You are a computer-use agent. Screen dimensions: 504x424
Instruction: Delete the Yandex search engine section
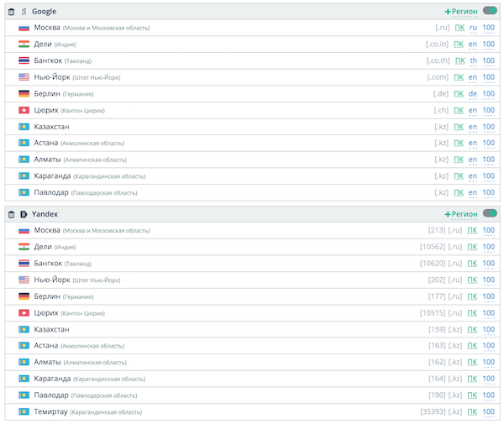(x=11, y=215)
